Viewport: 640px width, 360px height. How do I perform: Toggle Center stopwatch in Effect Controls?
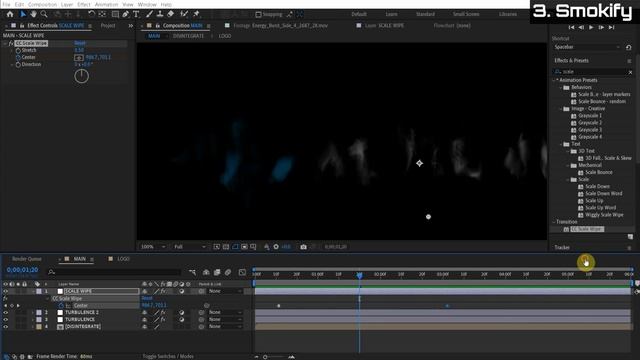coord(18,58)
